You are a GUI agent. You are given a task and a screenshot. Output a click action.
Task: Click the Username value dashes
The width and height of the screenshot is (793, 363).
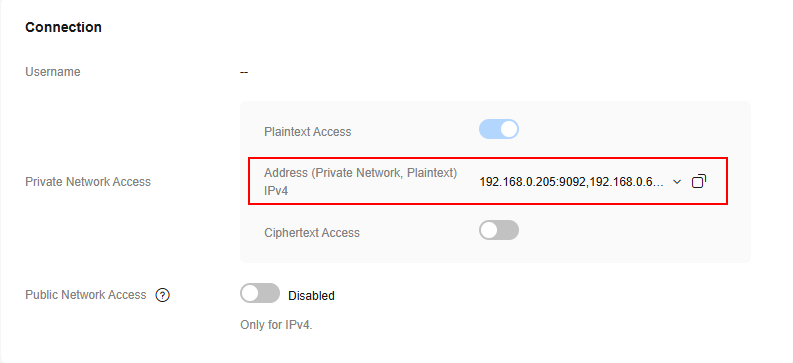click(x=244, y=72)
